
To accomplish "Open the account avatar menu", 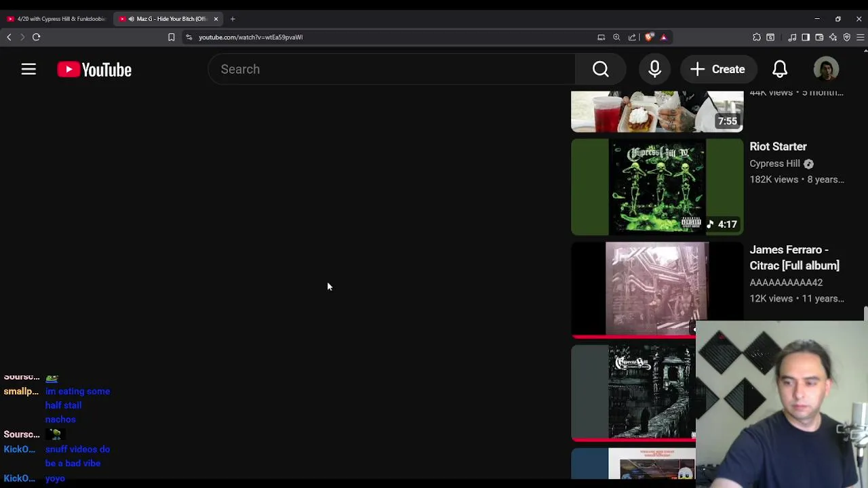I will pyautogui.click(x=826, y=69).
